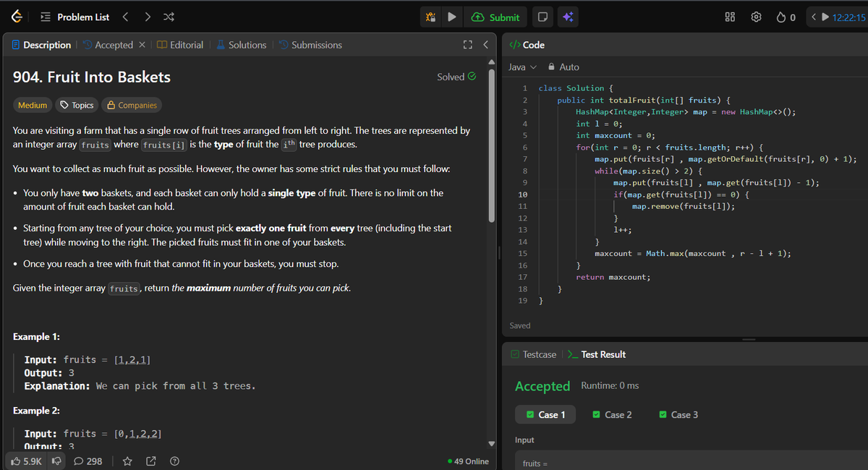Share the problem external link icon
Screen dimensions: 868x470
(150, 461)
